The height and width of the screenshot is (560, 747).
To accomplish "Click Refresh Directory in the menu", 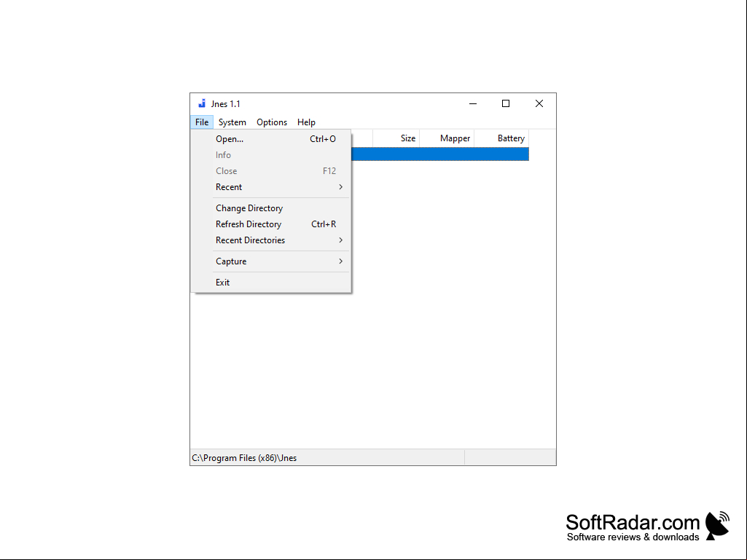I will point(272,224).
